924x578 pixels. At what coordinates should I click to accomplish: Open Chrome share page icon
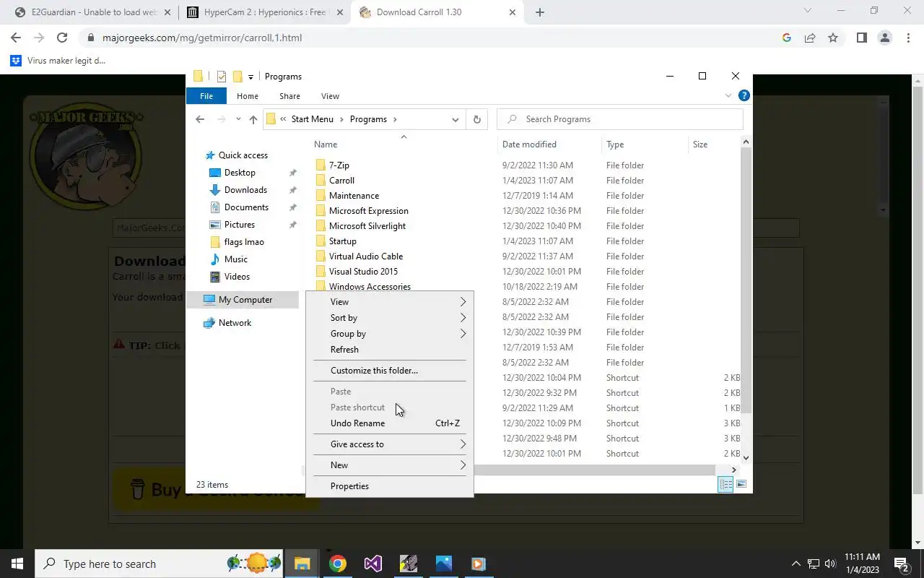click(x=810, y=38)
